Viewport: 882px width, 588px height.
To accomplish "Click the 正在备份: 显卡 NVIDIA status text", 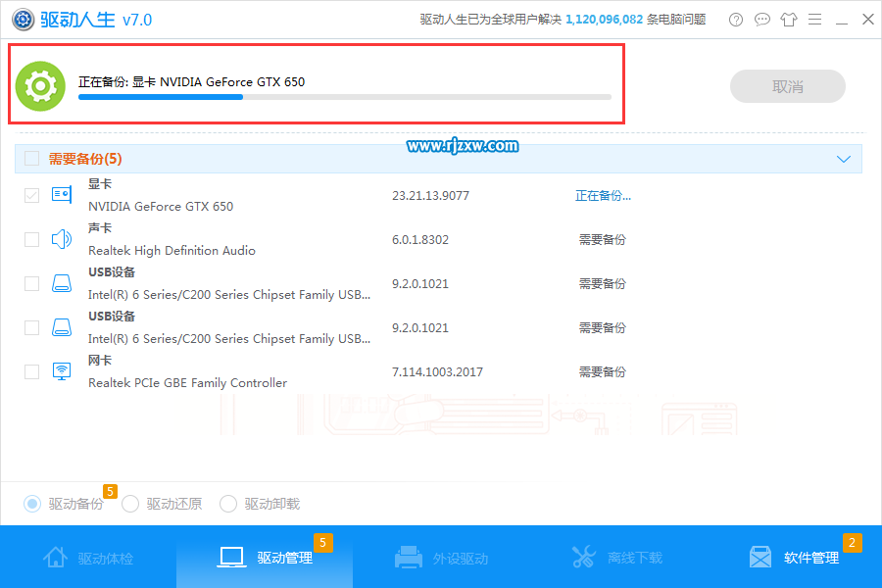I will tap(192, 81).
